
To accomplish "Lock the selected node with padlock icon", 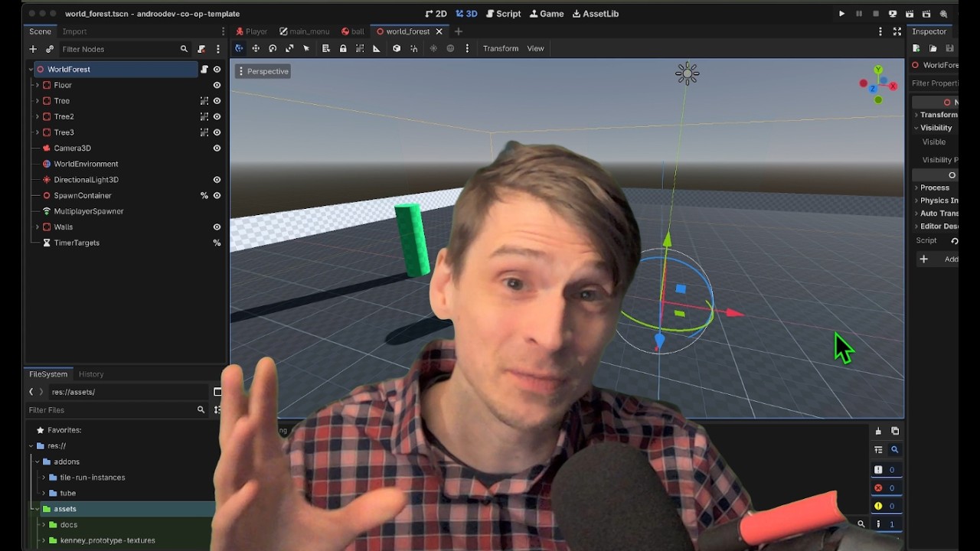I will 343,48.
